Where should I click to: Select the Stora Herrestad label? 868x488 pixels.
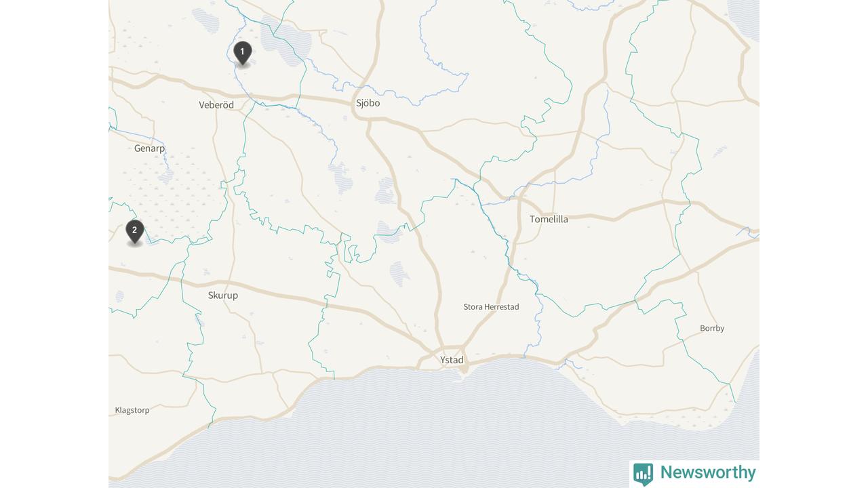click(x=491, y=307)
